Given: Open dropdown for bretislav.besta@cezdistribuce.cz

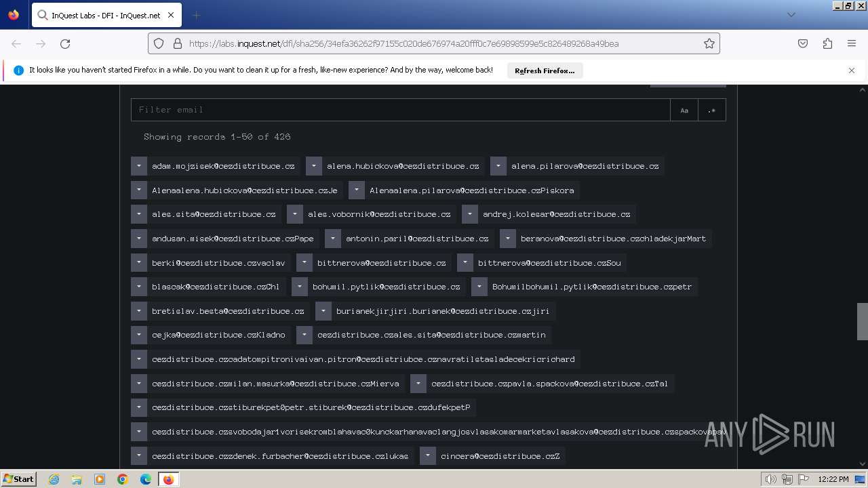Looking at the screenshot, I should (139, 311).
